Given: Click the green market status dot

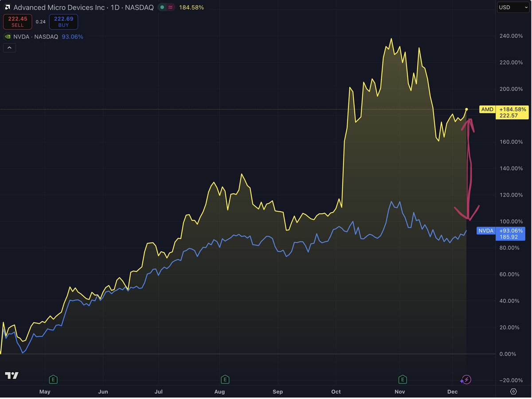Looking at the screenshot, I should pyautogui.click(x=163, y=8).
